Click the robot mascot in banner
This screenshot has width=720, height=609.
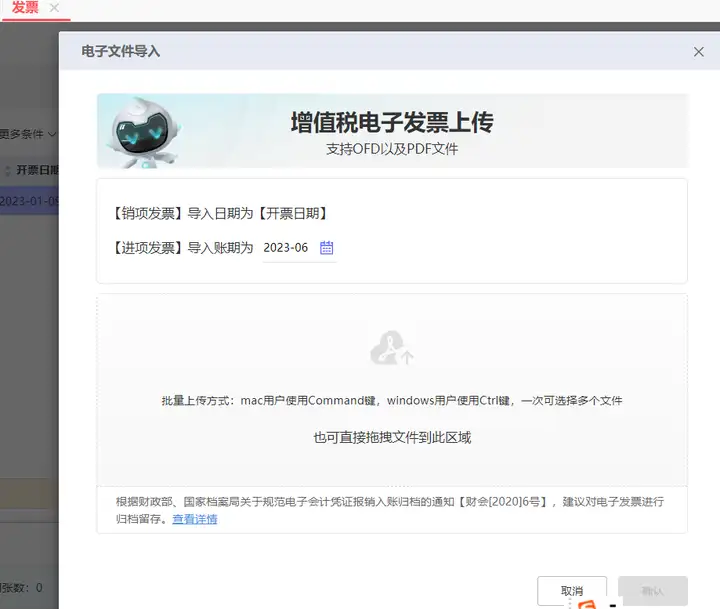click(x=142, y=132)
